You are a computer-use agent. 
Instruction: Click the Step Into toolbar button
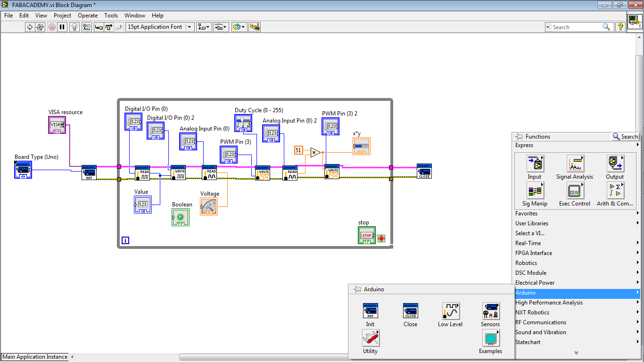99,27
